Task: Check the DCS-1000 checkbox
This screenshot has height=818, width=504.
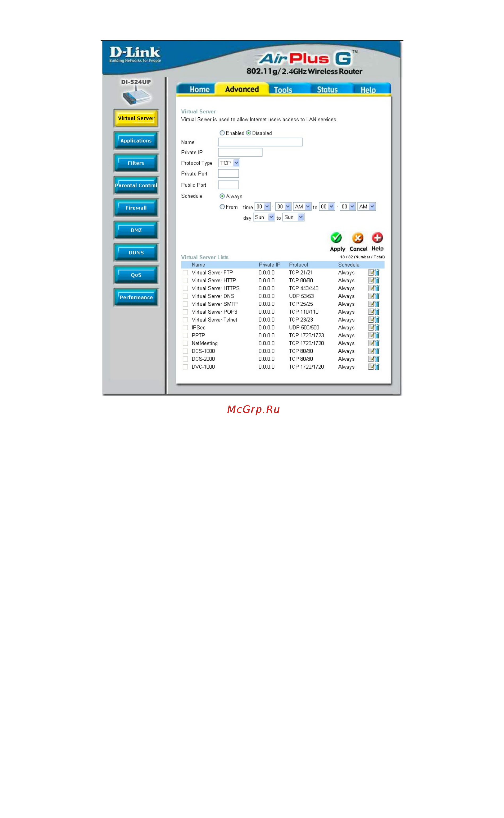Action: [x=185, y=351]
